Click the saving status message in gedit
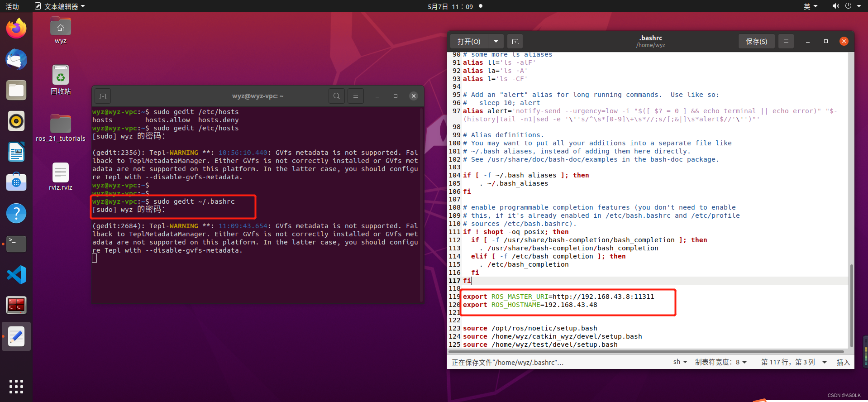 coord(507,362)
